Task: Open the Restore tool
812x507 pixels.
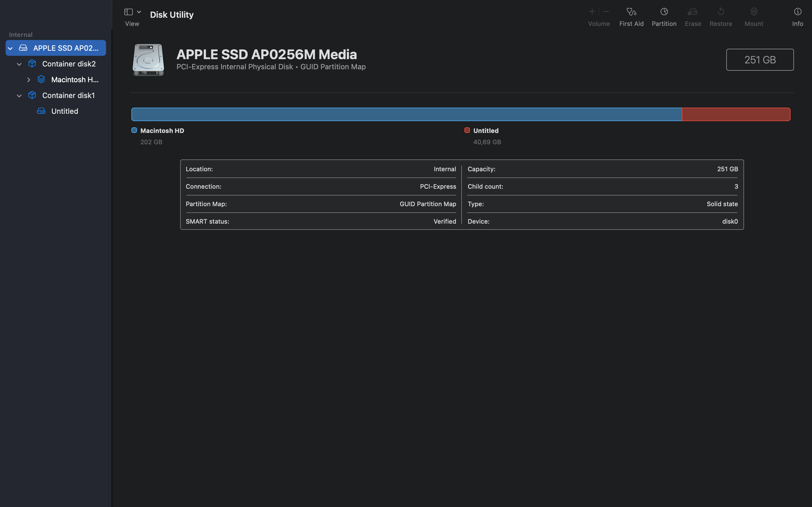Action: (721, 16)
